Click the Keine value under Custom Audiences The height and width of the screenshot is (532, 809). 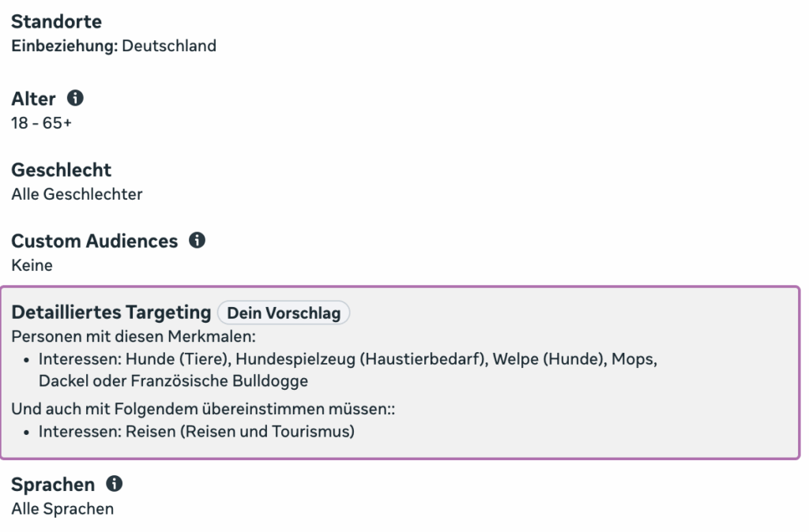coord(32,265)
